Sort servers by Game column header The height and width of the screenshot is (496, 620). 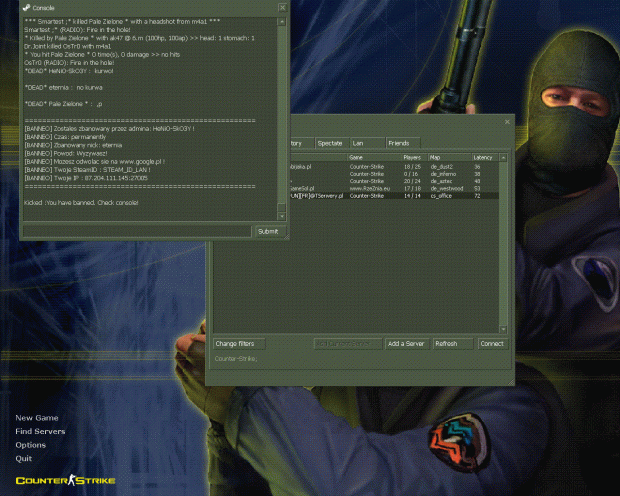click(x=374, y=157)
